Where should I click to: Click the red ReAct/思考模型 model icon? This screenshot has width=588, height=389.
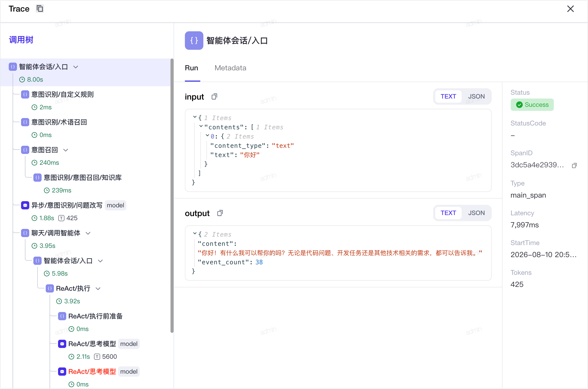[62, 372]
